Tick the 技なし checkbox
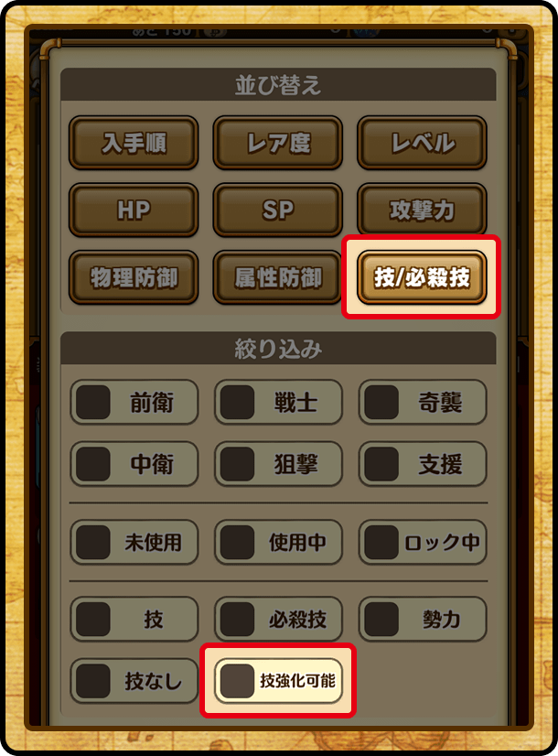This screenshot has width=558, height=756. pyautogui.click(x=134, y=681)
